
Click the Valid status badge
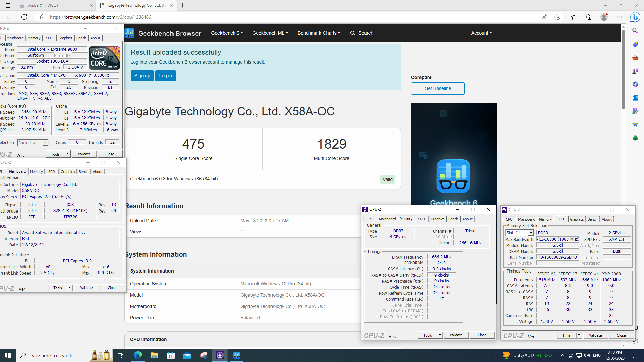point(387,179)
